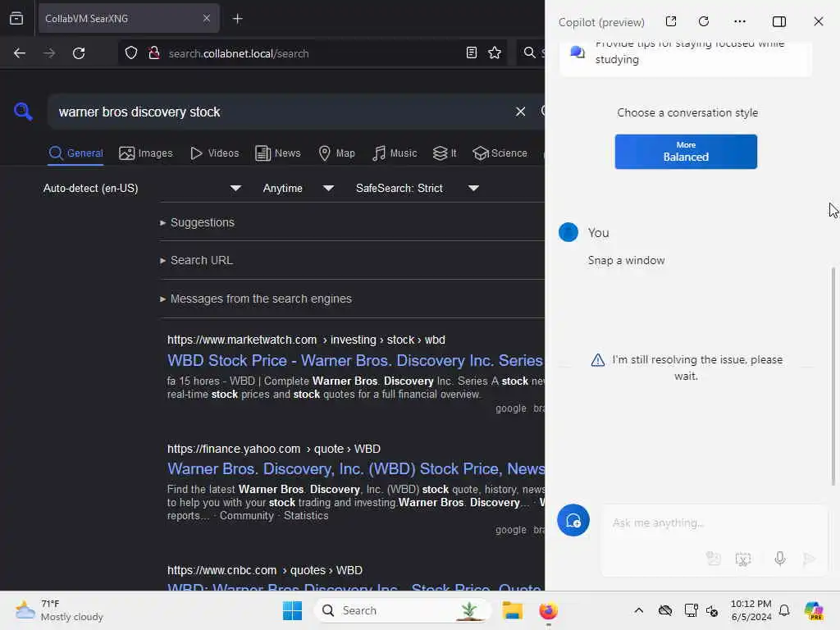Refresh the Copilot pane
840x630 pixels.
coord(704,21)
